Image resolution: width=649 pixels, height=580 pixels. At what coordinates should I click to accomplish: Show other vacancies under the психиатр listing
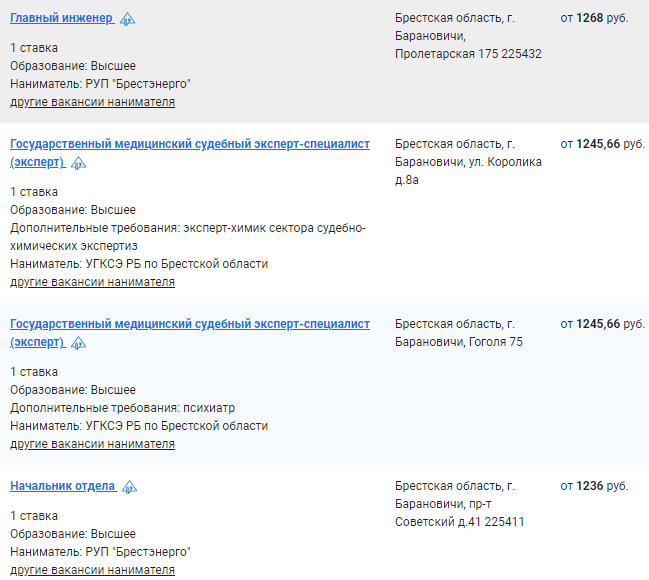click(92, 444)
